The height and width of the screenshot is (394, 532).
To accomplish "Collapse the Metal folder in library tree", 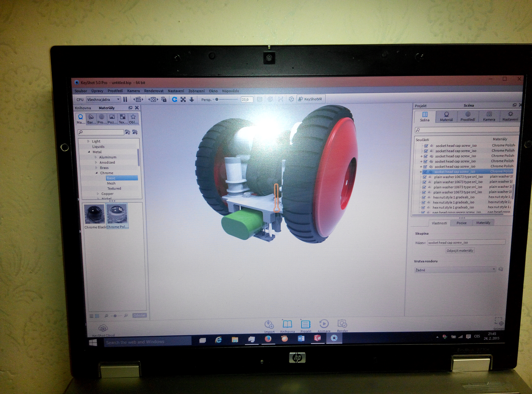I will [x=89, y=152].
